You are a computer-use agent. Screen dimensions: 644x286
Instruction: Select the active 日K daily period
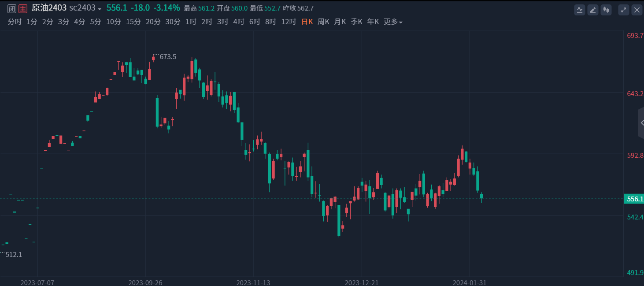307,22
